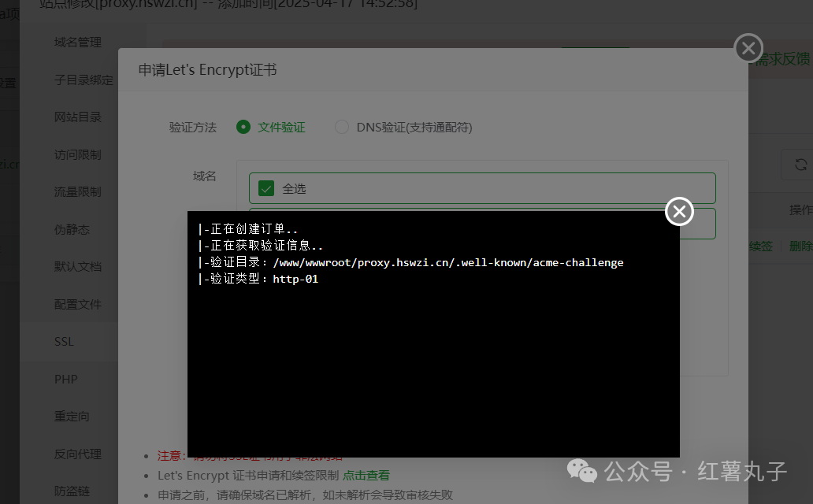The image size is (813, 504).
Task: Open the 重定向 sidebar item
Action: [x=72, y=417]
